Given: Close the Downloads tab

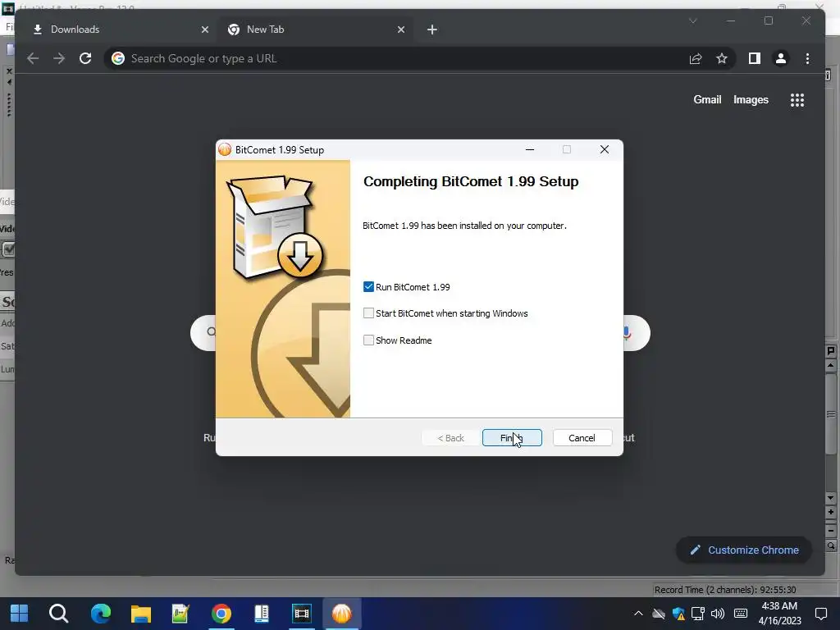Looking at the screenshot, I should pyautogui.click(x=204, y=30).
